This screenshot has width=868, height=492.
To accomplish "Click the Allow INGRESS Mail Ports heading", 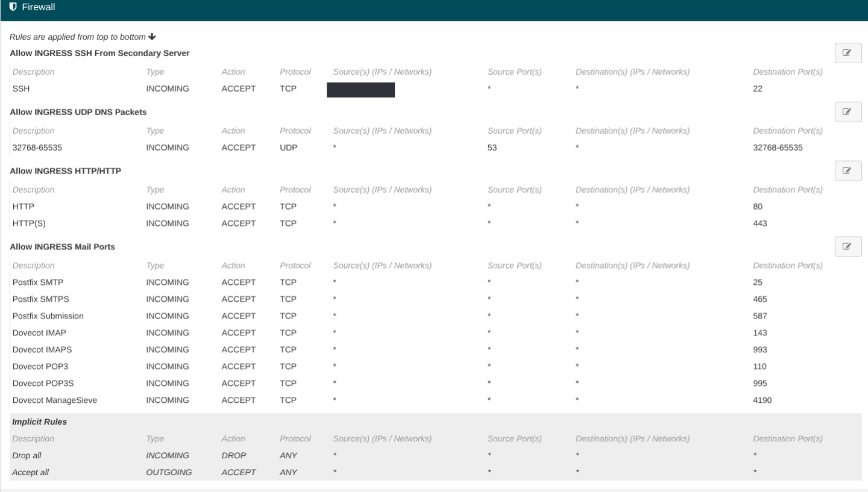I will point(63,246).
